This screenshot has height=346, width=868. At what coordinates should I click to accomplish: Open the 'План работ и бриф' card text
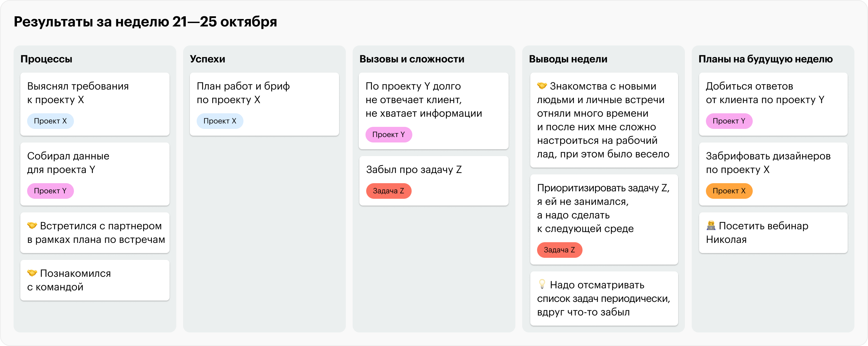point(243,93)
